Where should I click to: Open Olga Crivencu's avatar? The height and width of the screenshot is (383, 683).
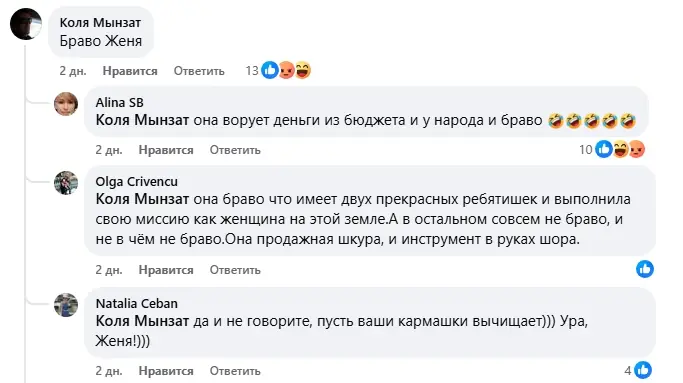(66, 183)
